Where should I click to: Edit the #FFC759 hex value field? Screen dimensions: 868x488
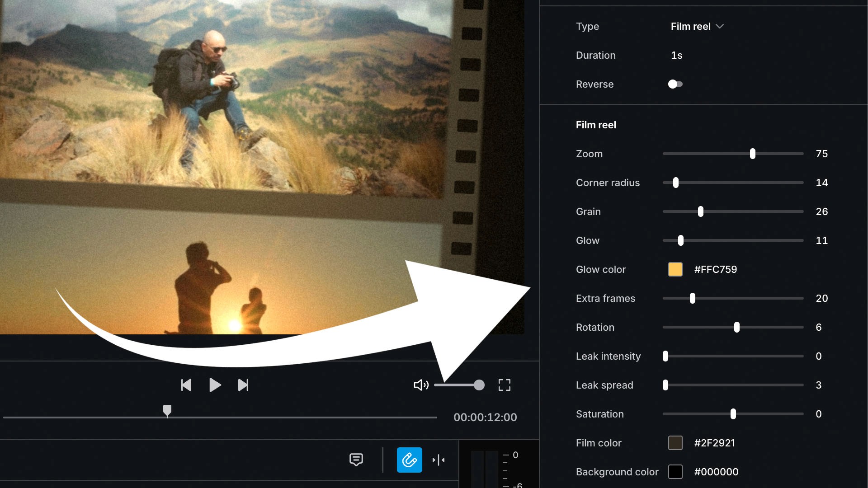tap(715, 269)
